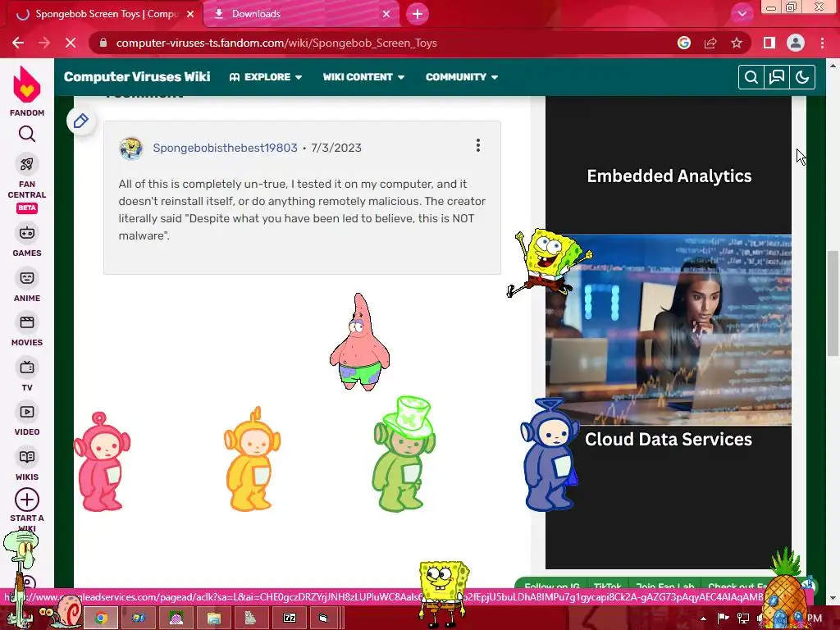Open the tab search dropdown arrow

(742, 14)
